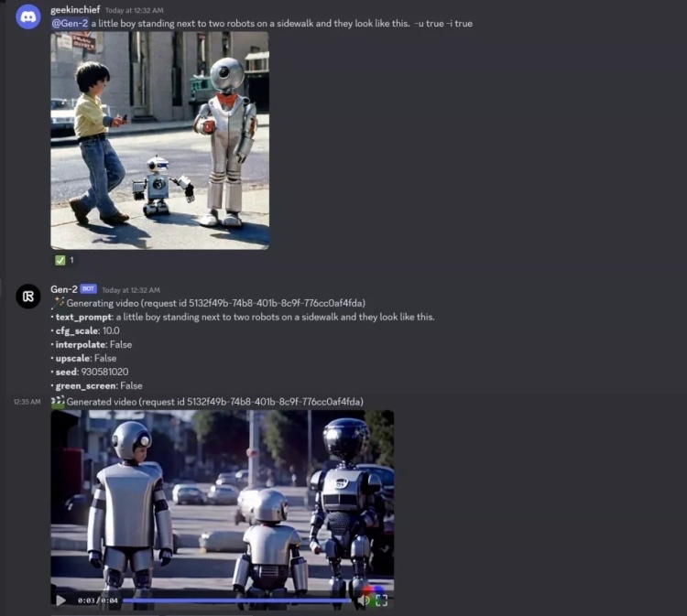The width and height of the screenshot is (687, 616).
Task: Click the clapperboard emoji before Generated video
Action: [58, 402]
